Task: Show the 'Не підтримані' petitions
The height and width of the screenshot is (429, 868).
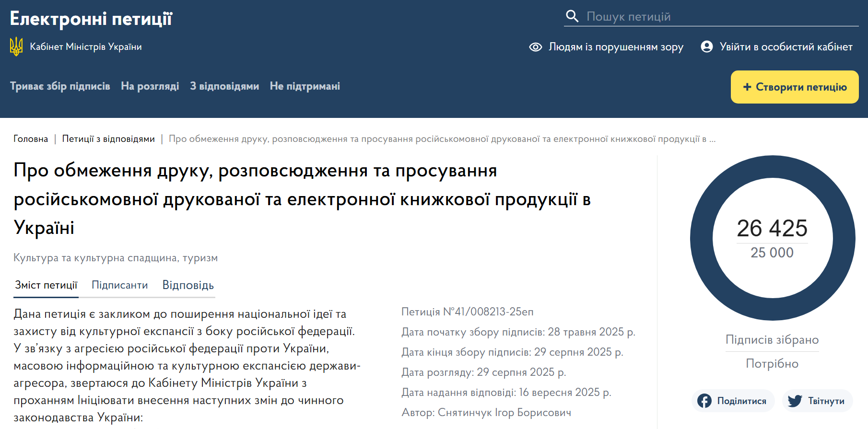Action: [x=305, y=86]
